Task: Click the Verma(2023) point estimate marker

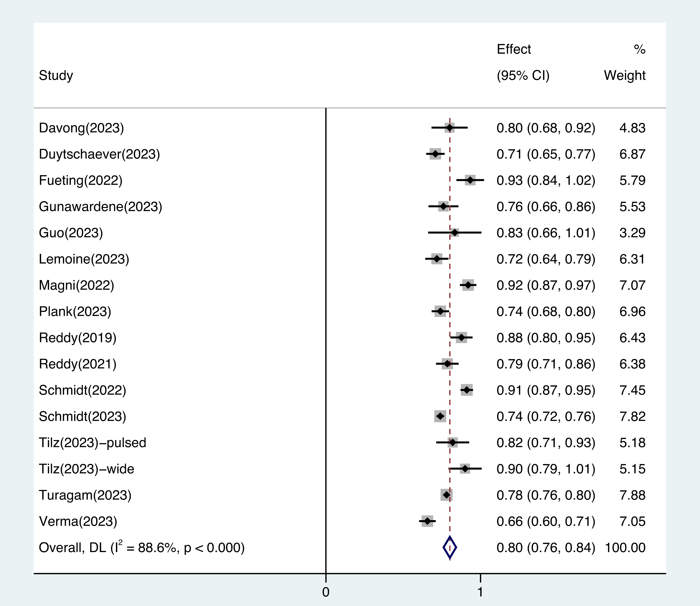Action: [428, 521]
